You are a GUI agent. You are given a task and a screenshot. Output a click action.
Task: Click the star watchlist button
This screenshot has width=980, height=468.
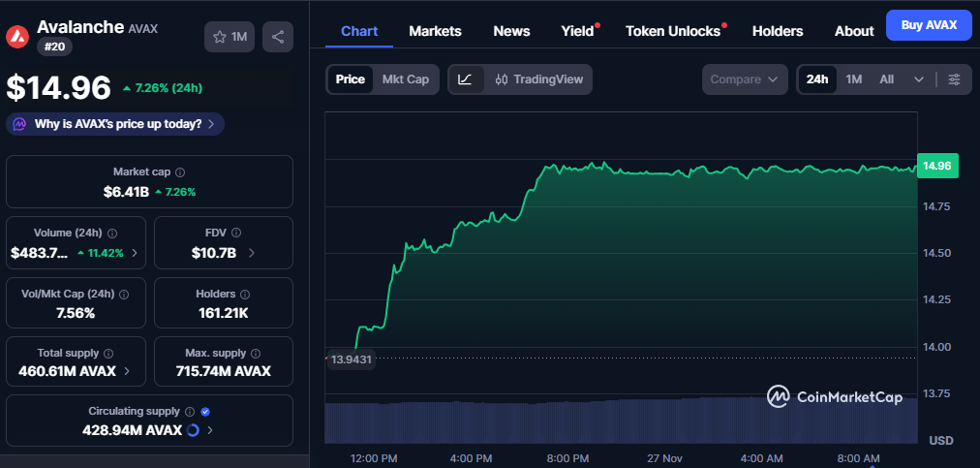tap(230, 37)
